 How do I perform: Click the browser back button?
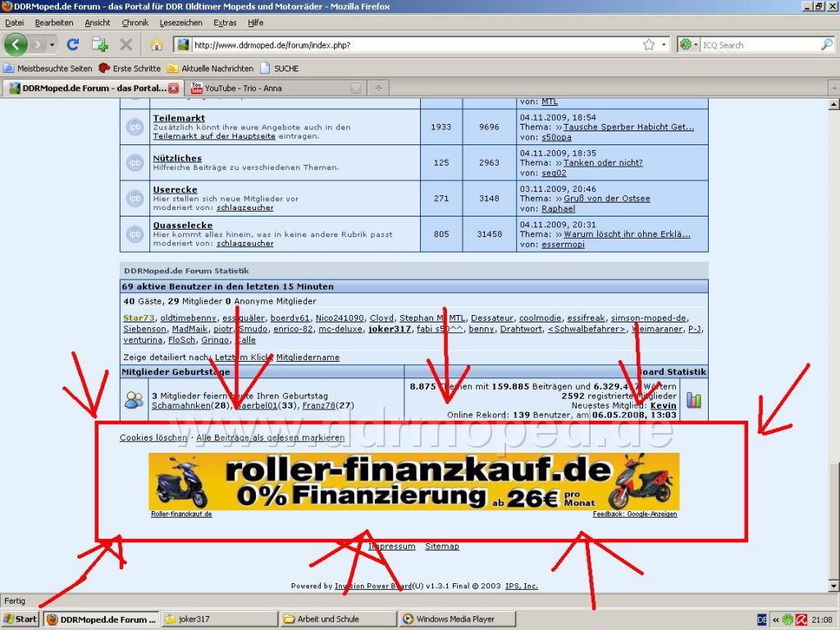pos(17,44)
